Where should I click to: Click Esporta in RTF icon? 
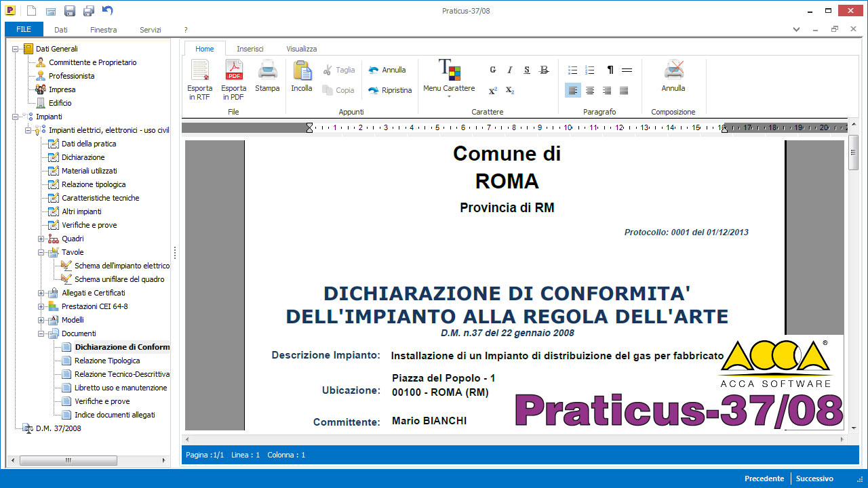tap(200, 80)
